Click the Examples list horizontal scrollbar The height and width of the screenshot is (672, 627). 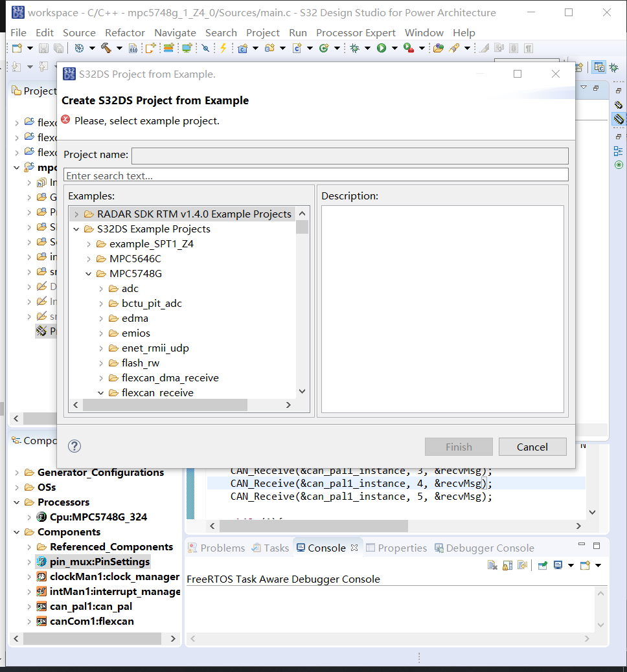coord(165,405)
